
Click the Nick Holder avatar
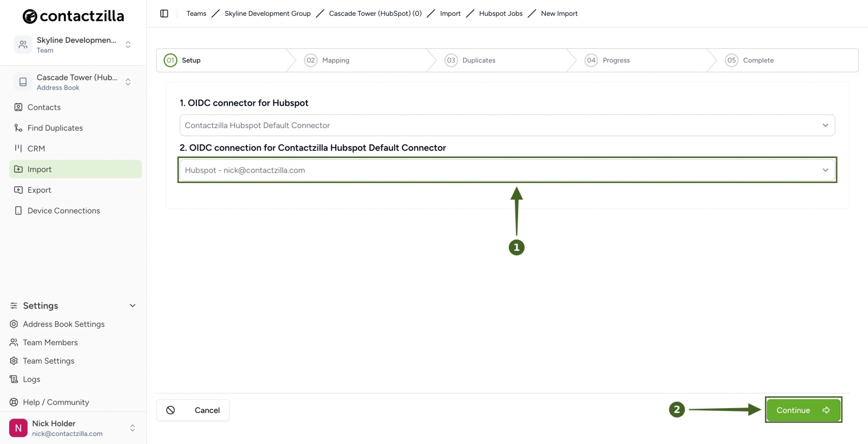pos(18,428)
